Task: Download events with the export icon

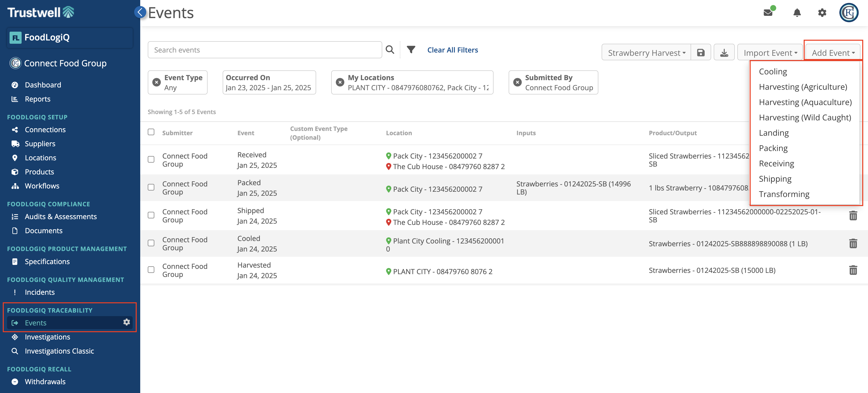Action: pyautogui.click(x=724, y=53)
